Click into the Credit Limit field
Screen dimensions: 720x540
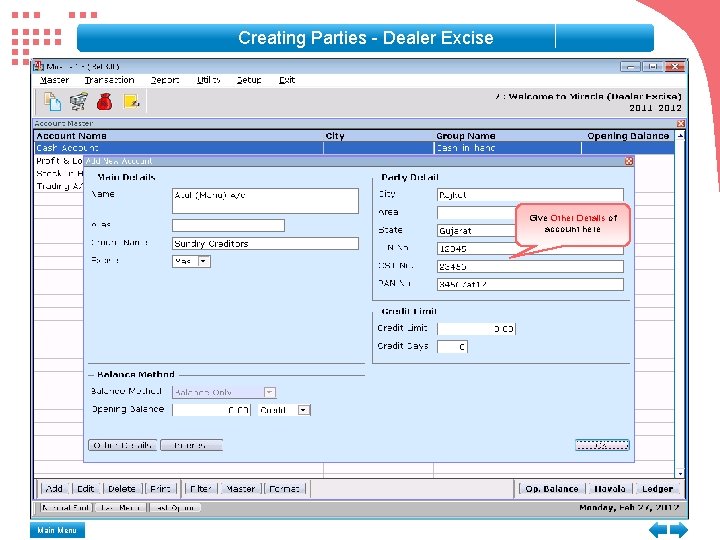coord(476,329)
